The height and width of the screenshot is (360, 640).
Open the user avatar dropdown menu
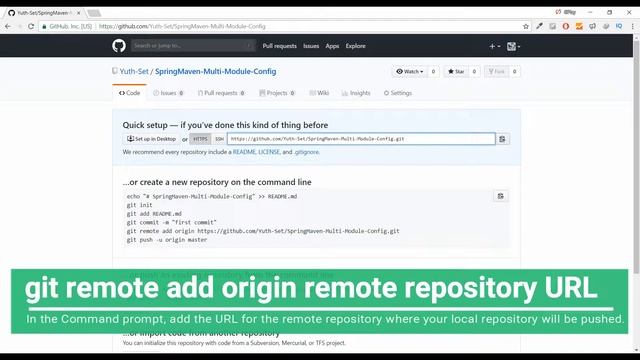pyautogui.click(x=513, y=47)
